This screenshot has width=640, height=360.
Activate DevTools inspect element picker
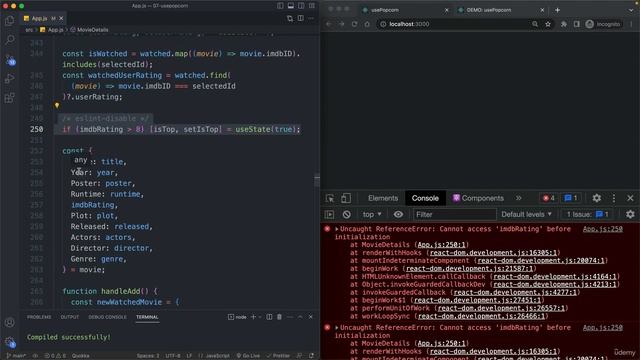[330, 198]
